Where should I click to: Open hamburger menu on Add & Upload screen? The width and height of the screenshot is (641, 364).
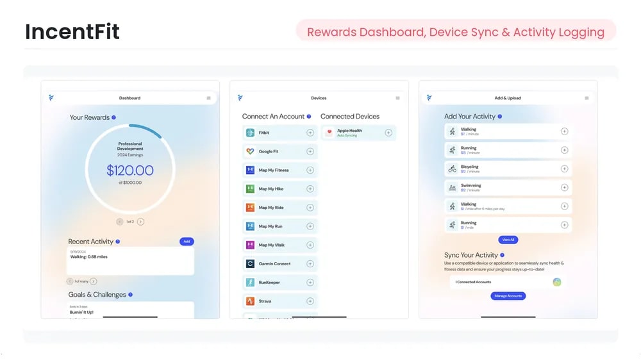[587, 98]
